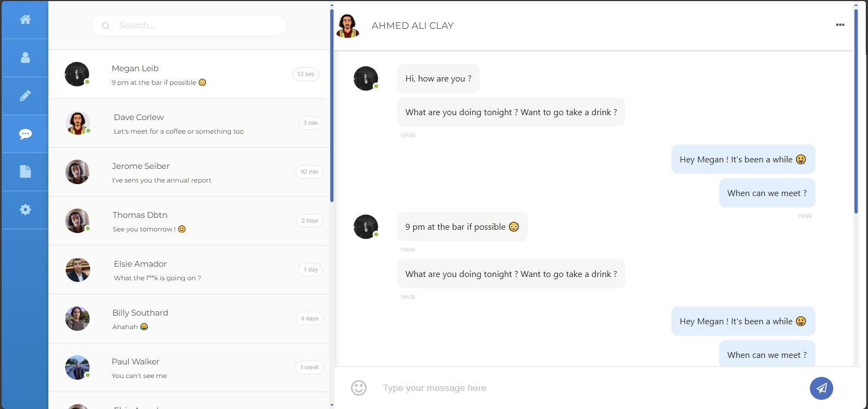Click the home icon in sidebar

click(25, 20)
